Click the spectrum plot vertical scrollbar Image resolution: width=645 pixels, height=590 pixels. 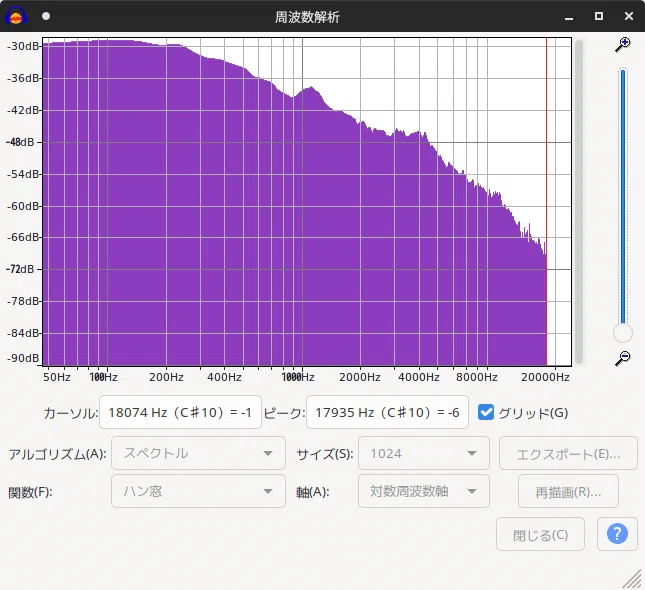click(x=579, y=202)
